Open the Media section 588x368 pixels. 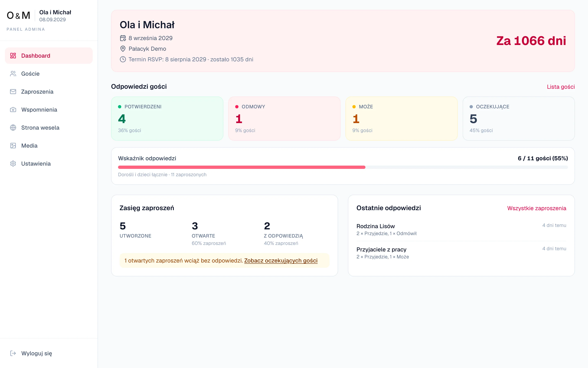49,146
